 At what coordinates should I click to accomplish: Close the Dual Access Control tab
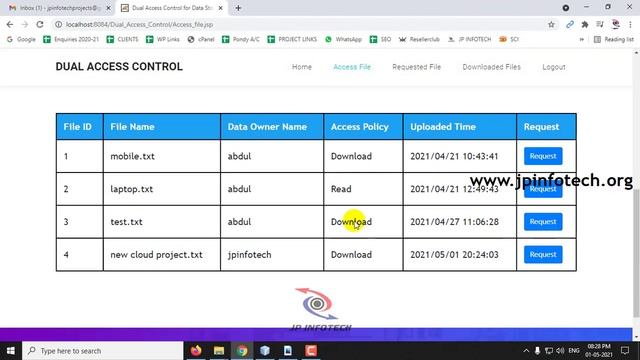click(x=220, y=8)
